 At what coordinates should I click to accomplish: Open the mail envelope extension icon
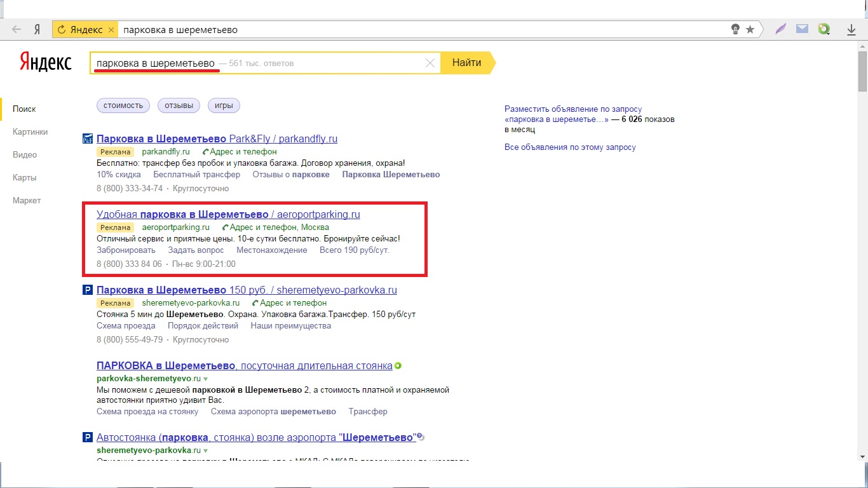803,29
